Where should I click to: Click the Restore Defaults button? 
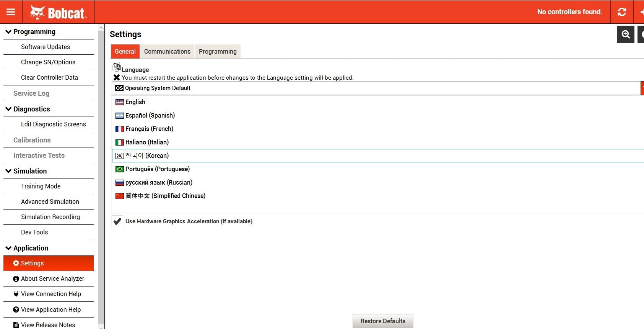pyautogui.click(x=383, y=321)
